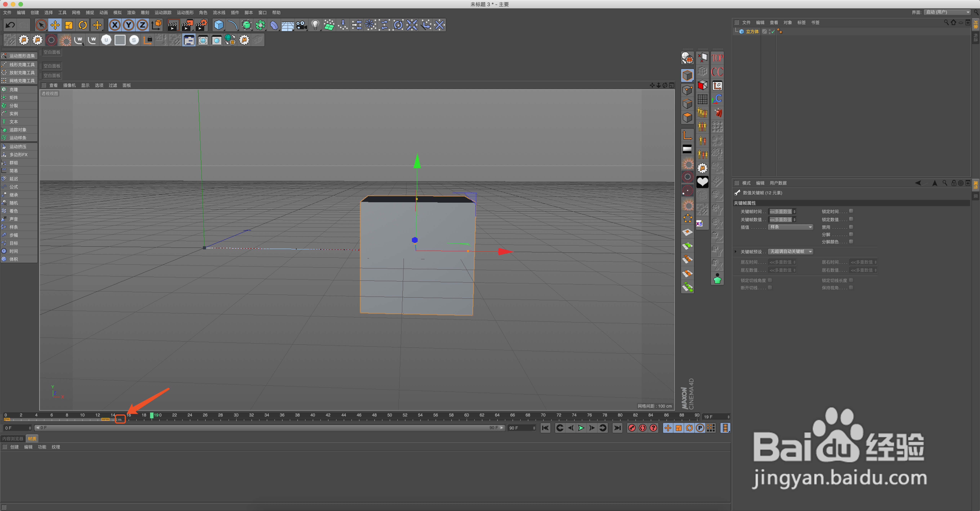Add a Cube primitive object
This screenshot has width=980, height=511.
(218, 25)
